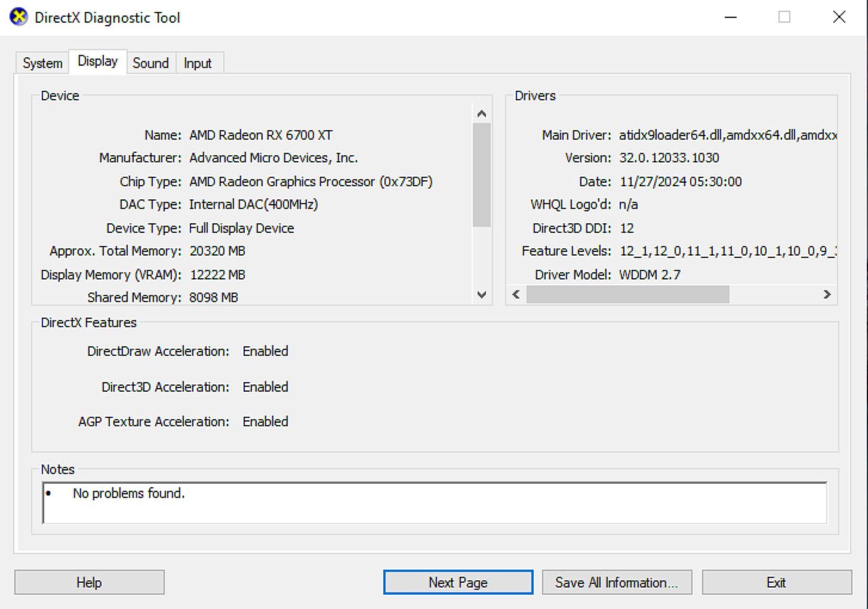Image resolution: width=868 pixels, height=609 pixels.
Task: Click the 'No problems found.' note
Action: point(129,493)
